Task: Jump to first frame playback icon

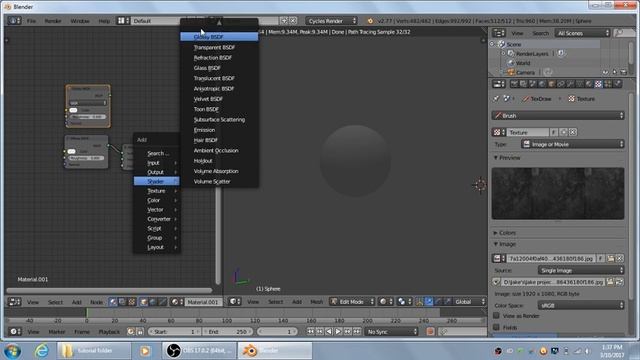Action: click(311, 331)
